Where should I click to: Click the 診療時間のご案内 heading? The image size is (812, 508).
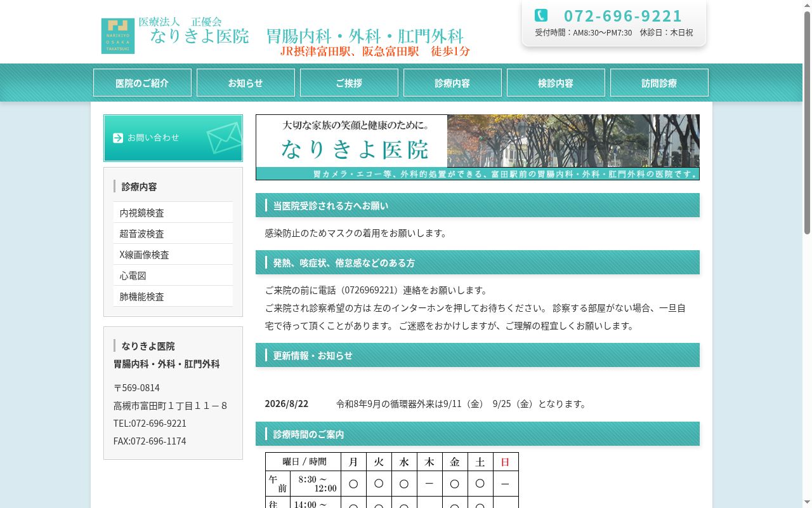[x=478, y=434]
